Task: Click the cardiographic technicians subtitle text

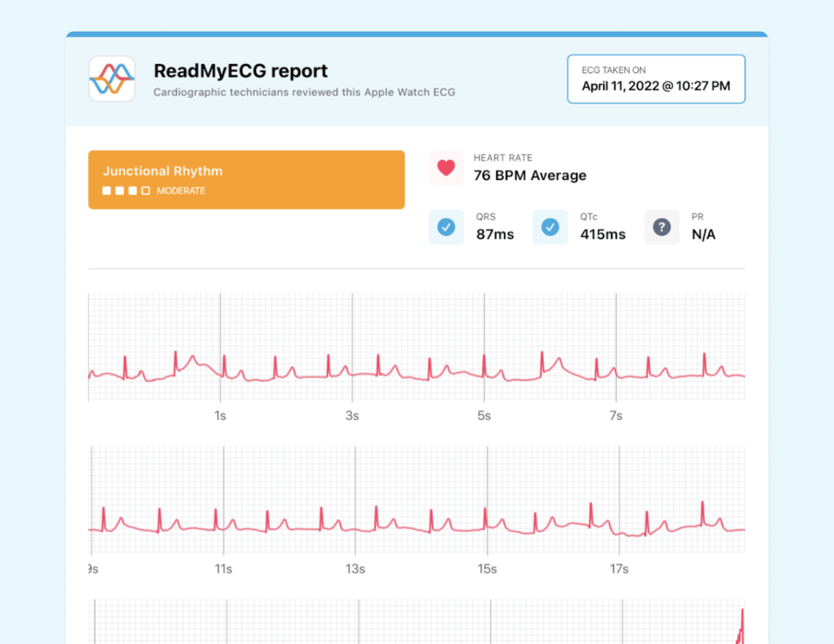Action: point(304,92)
